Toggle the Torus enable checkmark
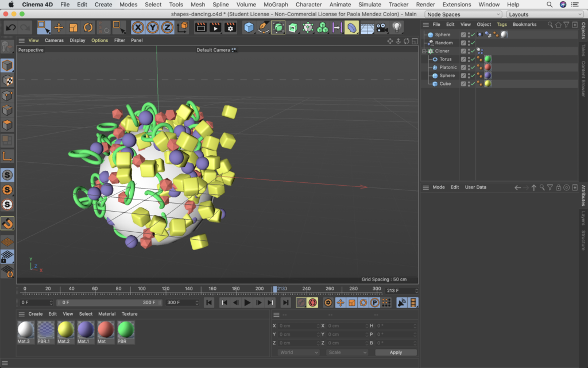588x368 pixels. pyautogui.click(x=472, y=59)
